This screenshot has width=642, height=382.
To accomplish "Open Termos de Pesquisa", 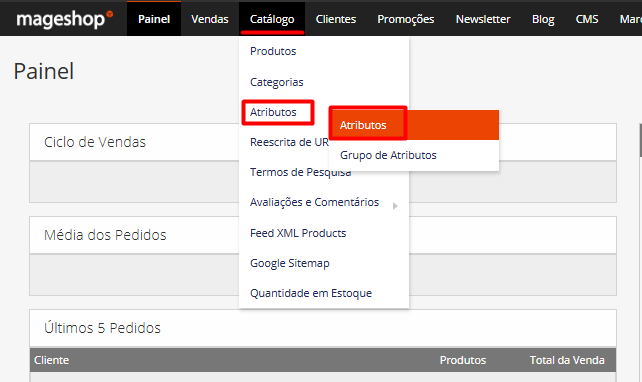I will pos(301,172).
